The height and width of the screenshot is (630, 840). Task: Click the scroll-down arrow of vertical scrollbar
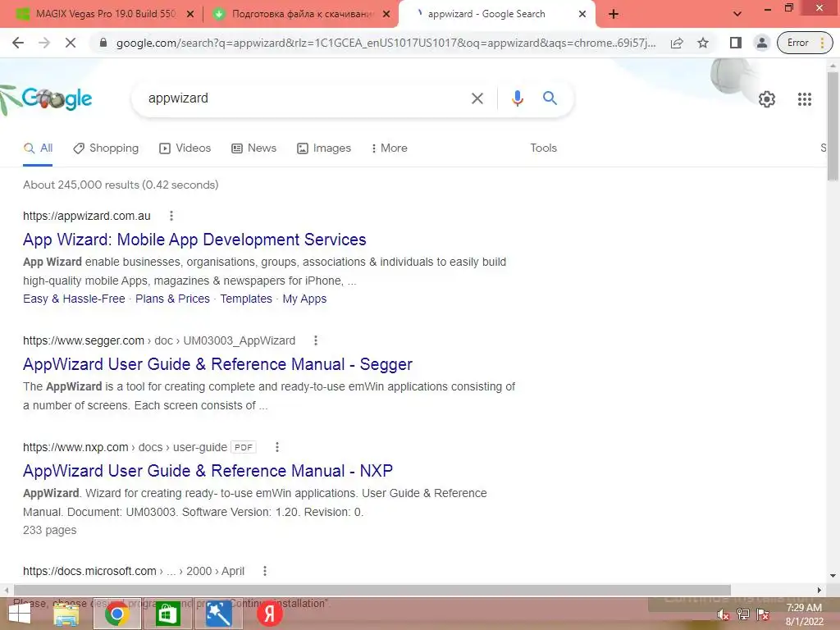coord(833,576)
